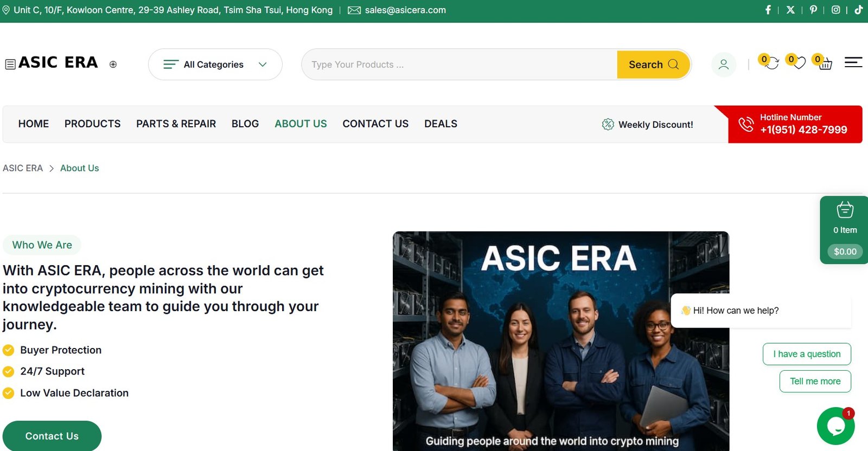
Task: Open the Pinterest social icon
Action: [x=813, y=10]
